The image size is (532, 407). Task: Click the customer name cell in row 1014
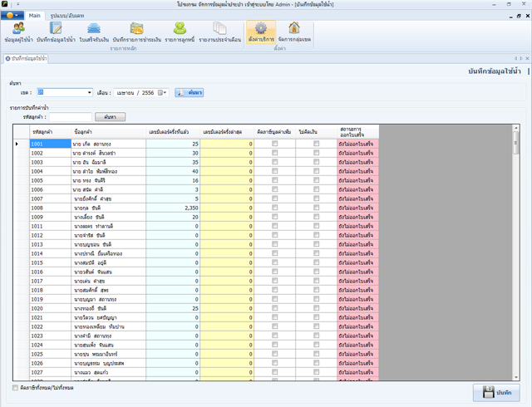coord(109,253)
